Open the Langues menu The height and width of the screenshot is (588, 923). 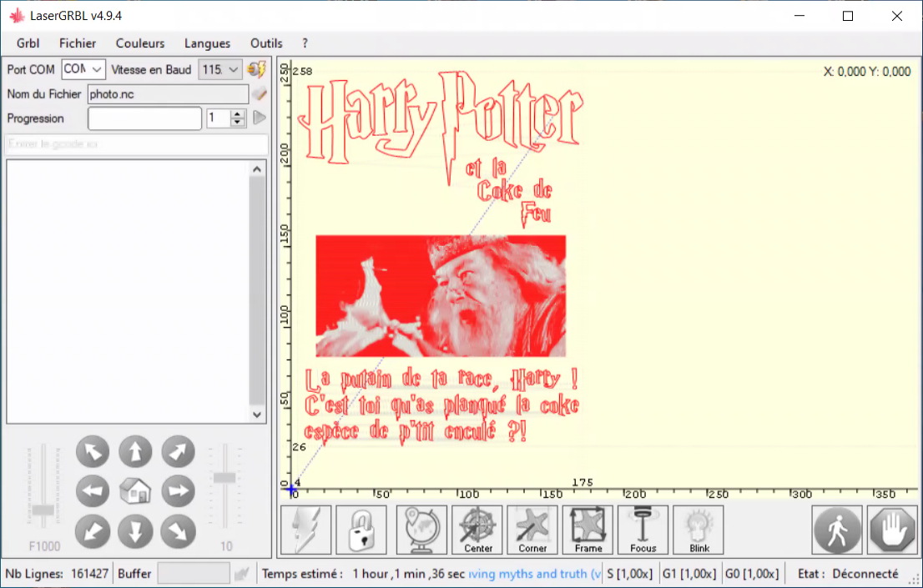point(207,43)
